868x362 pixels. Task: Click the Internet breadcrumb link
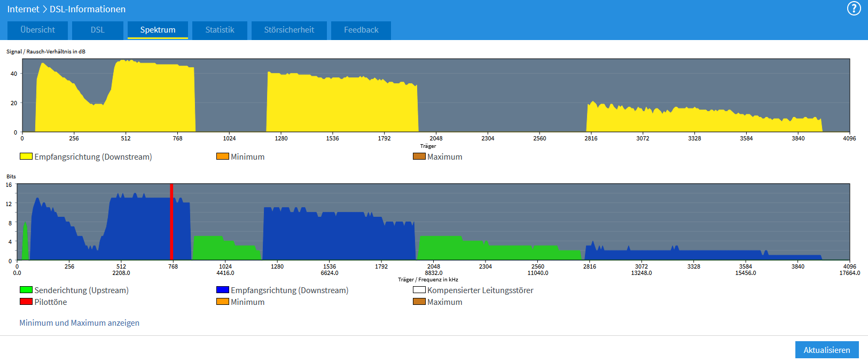(23, 9)
